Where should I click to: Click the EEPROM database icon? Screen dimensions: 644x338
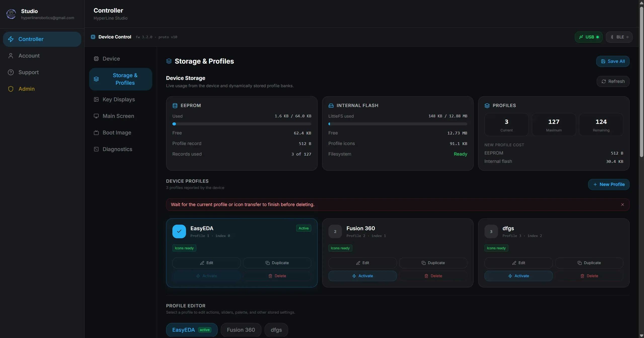[175, 106]
